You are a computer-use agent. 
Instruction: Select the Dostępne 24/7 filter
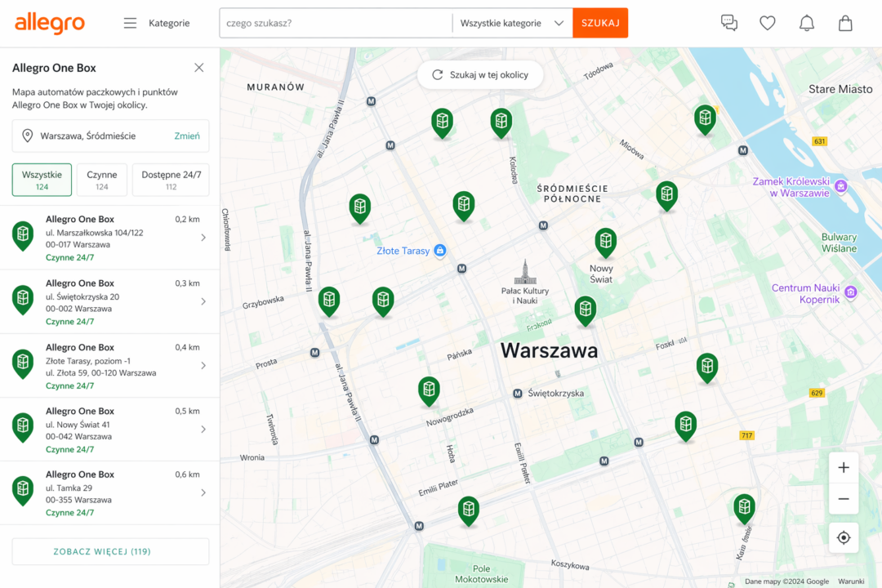(171, 180)
